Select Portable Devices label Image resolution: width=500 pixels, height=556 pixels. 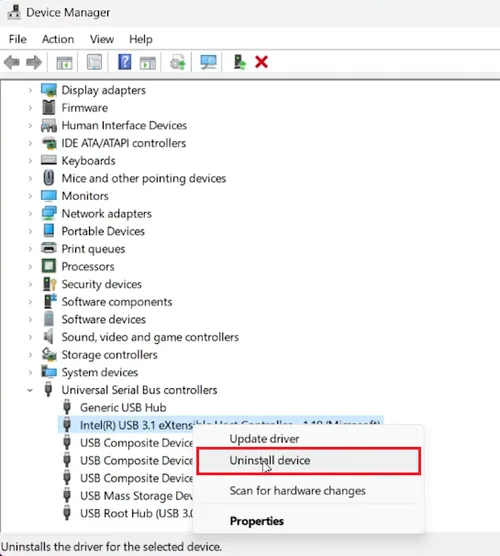(x=103, y=231)
